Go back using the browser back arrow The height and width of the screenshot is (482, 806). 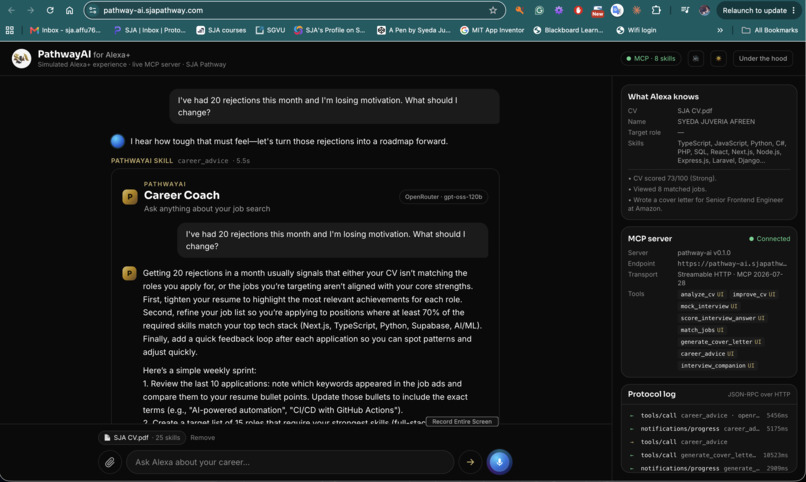click(11, 10)
